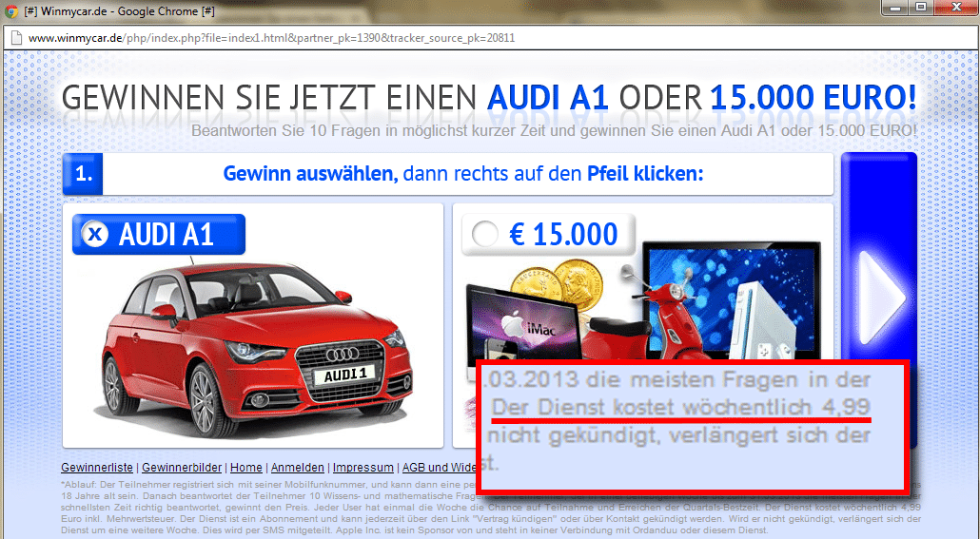Minimize the Chrome window
Screen dimensions: 980x539
pos(897,9)
